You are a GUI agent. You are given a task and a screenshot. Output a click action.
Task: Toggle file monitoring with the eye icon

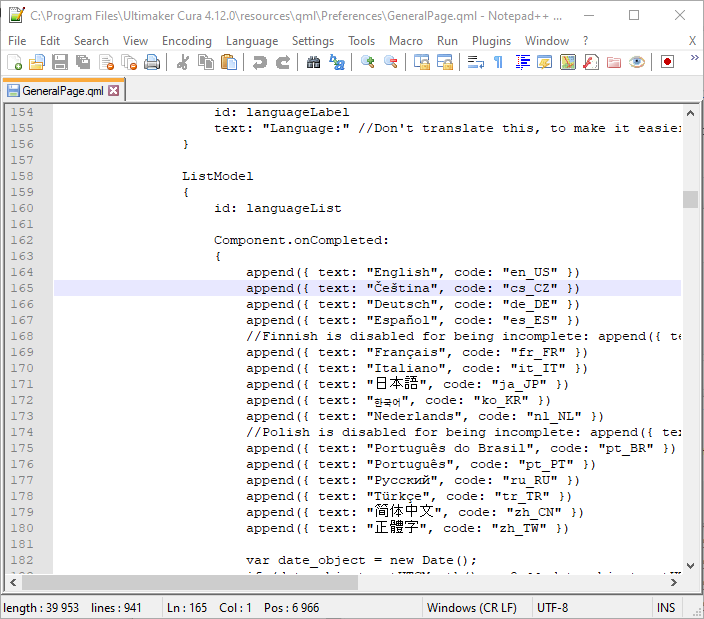(637, 62)
